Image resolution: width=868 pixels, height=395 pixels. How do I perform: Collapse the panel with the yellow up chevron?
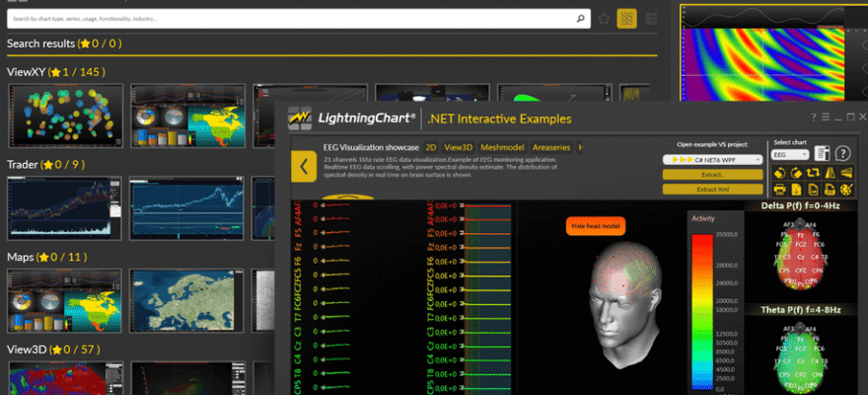[x=347, y=197]
